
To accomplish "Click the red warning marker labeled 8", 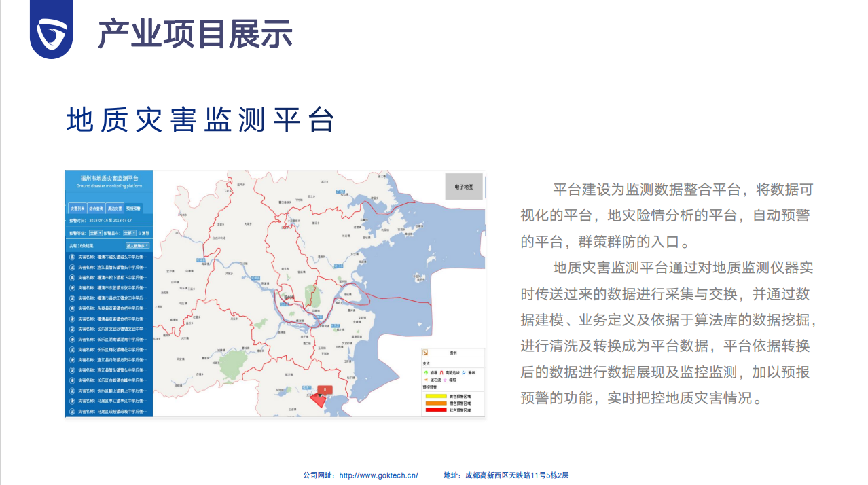I will pyautogui.click(x=325, y=389).
